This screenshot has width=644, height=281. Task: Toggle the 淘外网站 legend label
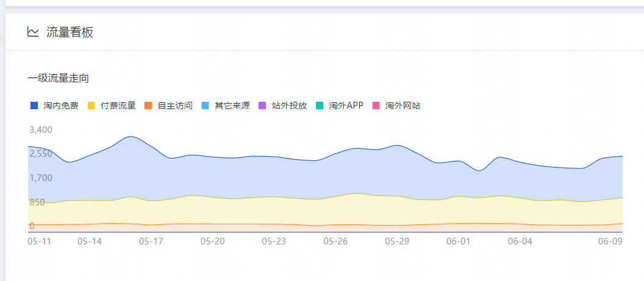(x=402, y=105)
